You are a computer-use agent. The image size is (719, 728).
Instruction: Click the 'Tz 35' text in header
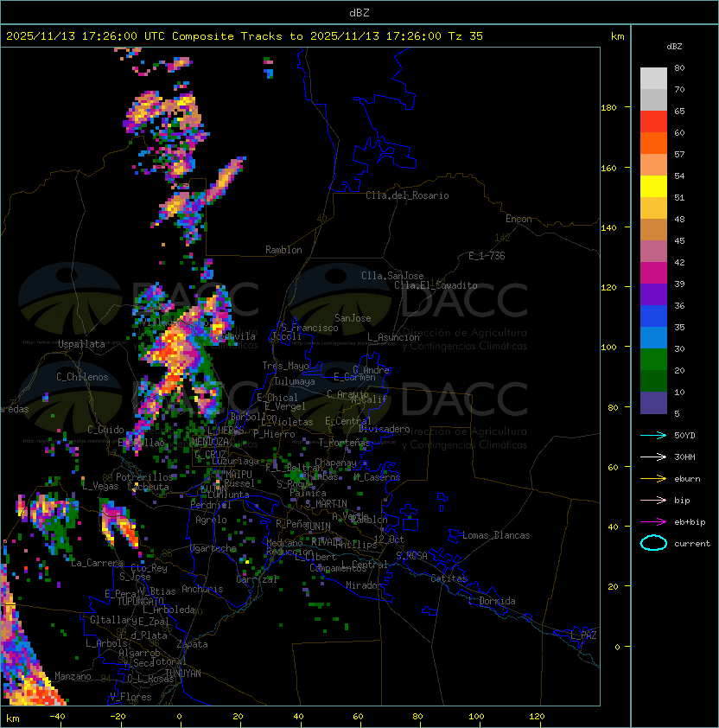pos(466,36)
